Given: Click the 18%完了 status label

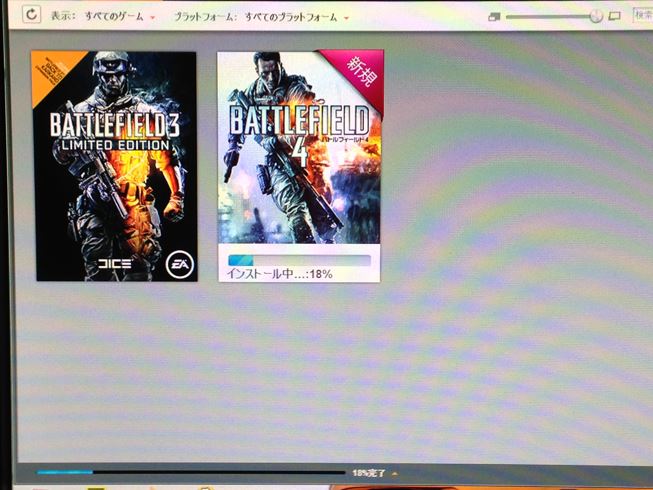Looking at the screenshot, I should 369,473.
